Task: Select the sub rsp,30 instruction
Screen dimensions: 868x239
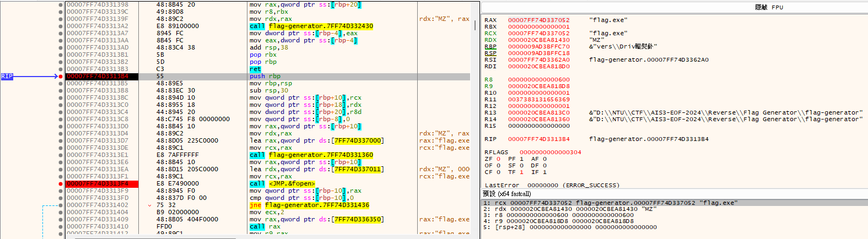Action: point(269,91)
